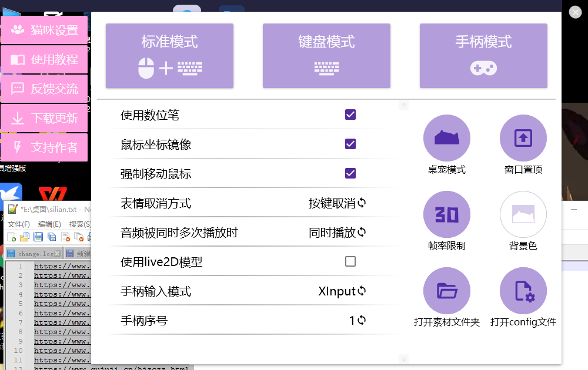The height and width of the screenshot is (370, 588).
Task: Click 打开素材文件夹 folder icon
Action: [x=447, y=291]
